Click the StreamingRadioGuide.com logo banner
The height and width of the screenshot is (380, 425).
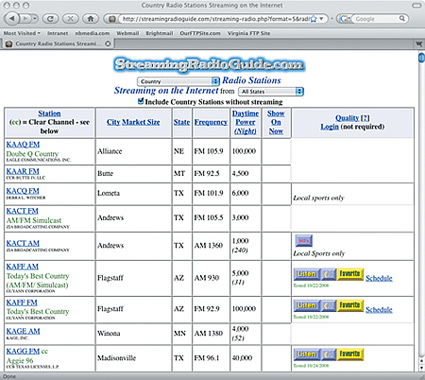click(x=209, y=65)
